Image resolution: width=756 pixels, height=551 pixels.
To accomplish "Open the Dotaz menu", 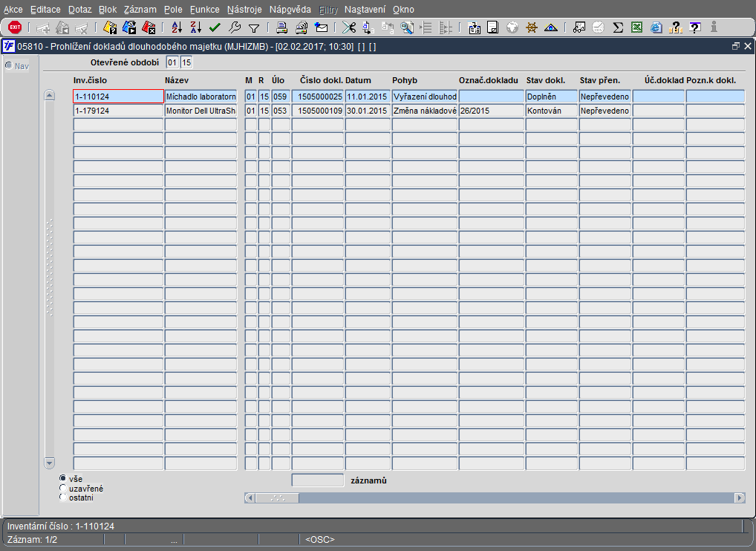I will [79, 9].
